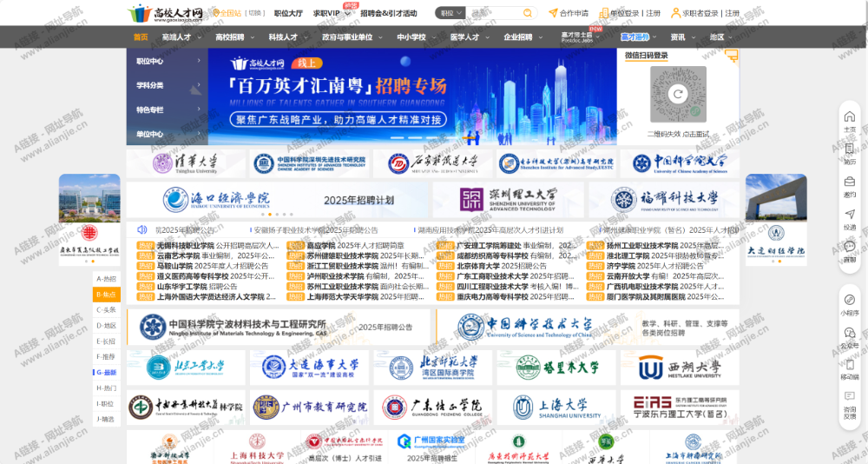Click 大连财经学院 right side ad
The image size is (868, 464).
pos(775,220)
